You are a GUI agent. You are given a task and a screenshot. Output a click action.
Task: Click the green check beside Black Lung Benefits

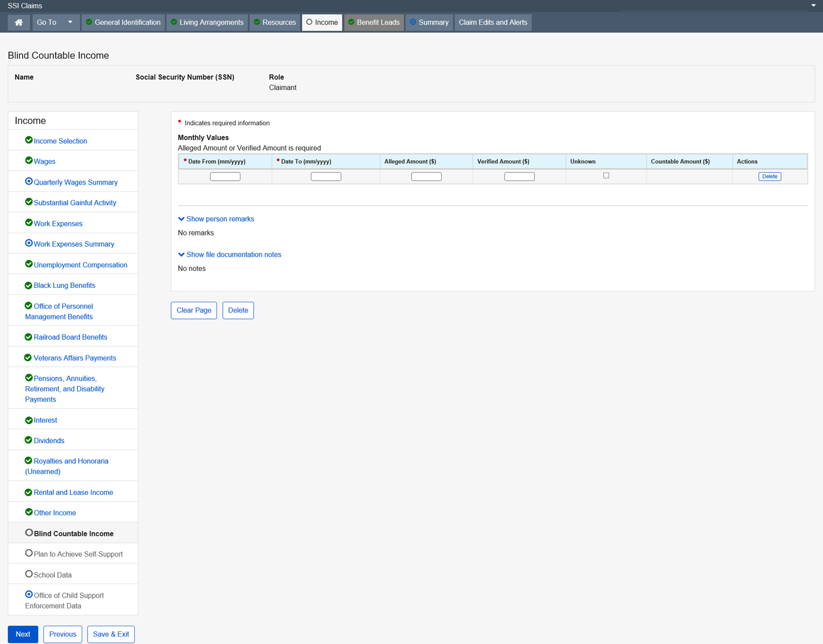click(29, 285)
